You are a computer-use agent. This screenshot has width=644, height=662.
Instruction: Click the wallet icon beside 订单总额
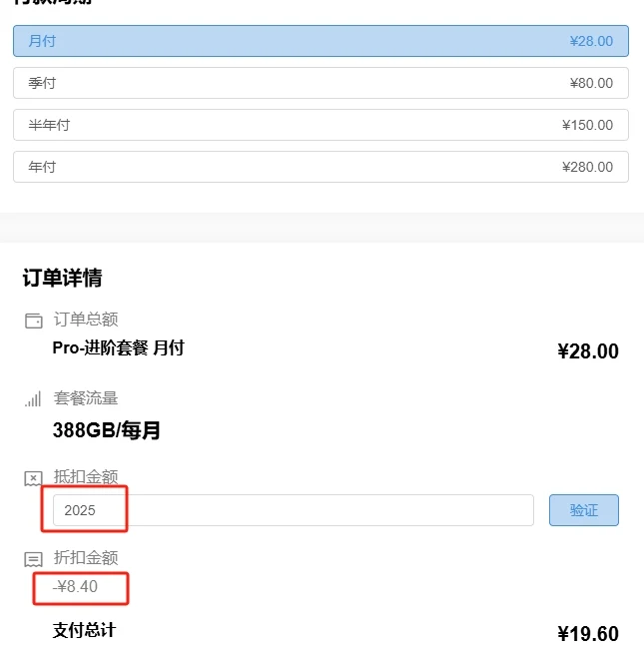pyautogui.click(x=33, y=321)
